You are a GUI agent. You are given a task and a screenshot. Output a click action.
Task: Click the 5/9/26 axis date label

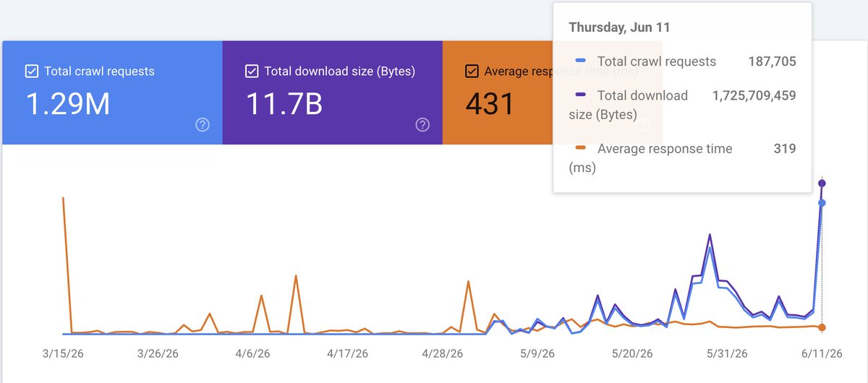(537, 354)
